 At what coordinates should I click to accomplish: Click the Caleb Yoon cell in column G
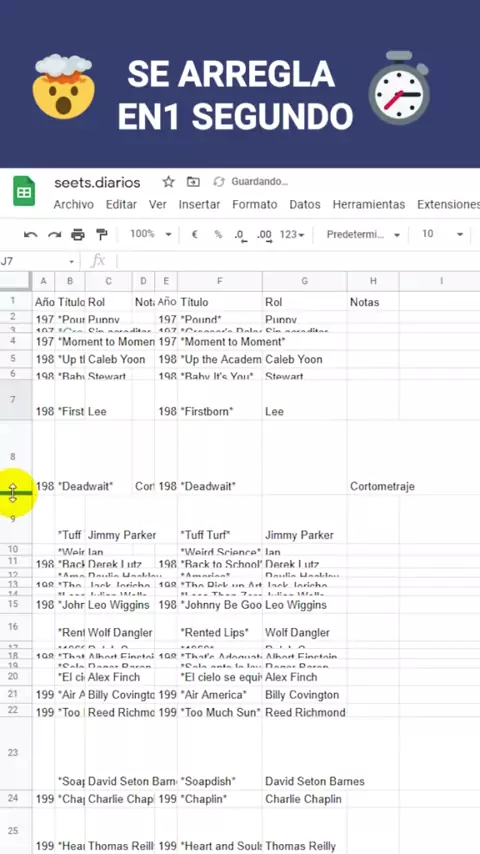point(305,359)
